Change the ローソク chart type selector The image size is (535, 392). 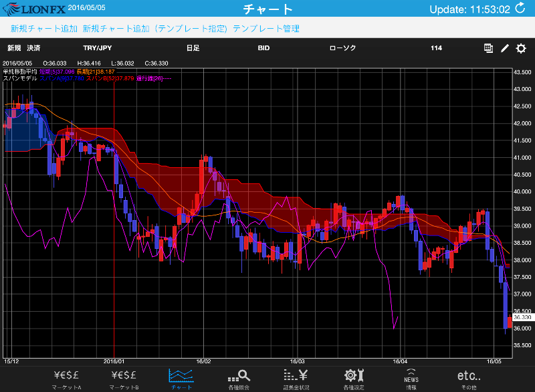342,48
